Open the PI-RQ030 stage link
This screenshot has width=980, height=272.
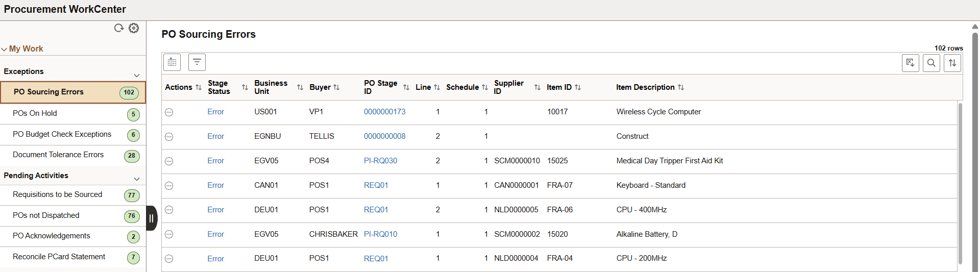click(380, 161)
